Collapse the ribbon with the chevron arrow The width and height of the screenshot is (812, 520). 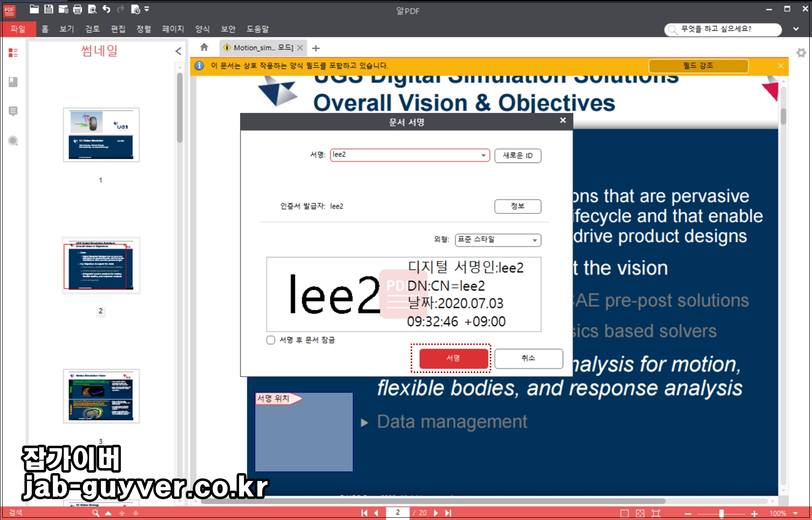pyautogui.click(x=796, y=29)
